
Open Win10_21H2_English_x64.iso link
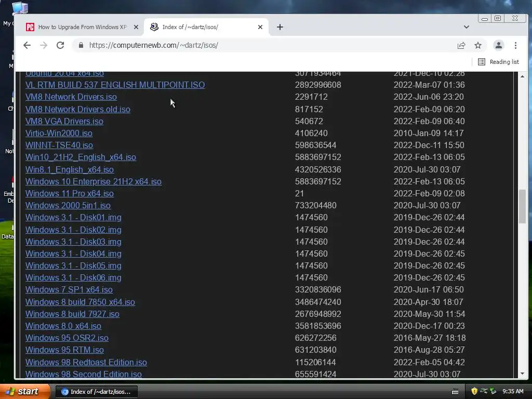point(81,157)
